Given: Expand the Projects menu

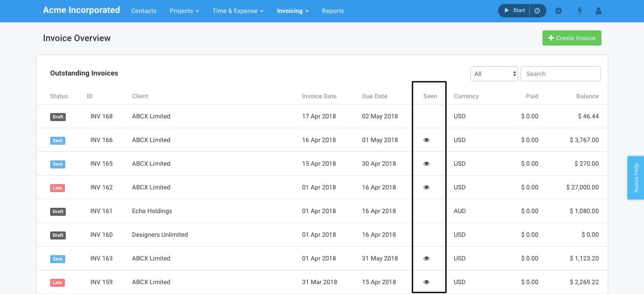Looking at the screenshot, I should coord(184,11).
